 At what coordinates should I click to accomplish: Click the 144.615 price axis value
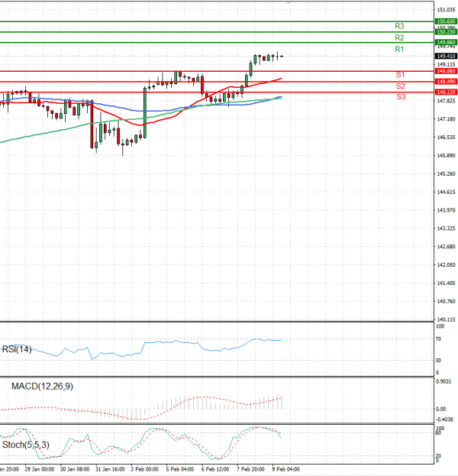pyautogui.click(x=446, y=192)
